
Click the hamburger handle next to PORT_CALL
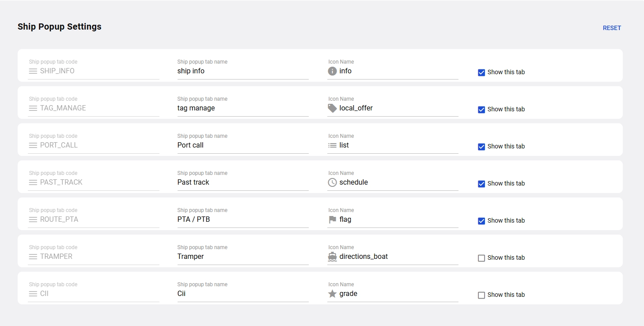pos(33,145)
